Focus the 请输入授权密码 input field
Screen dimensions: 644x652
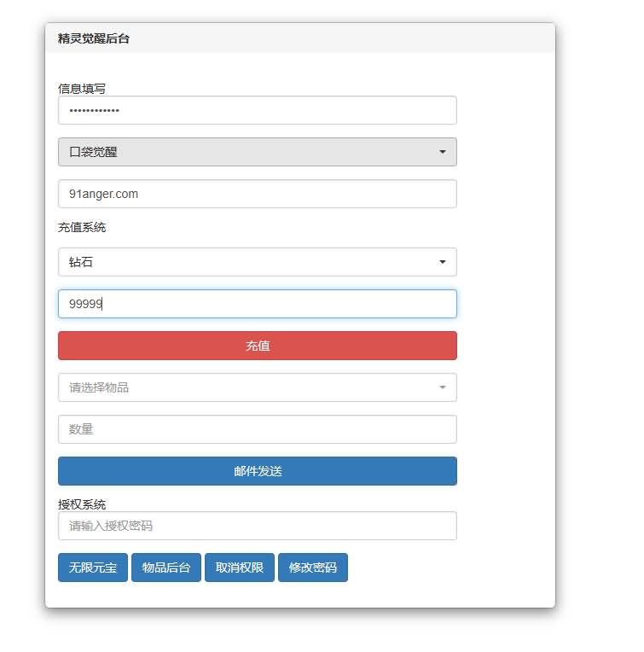click(257, 526)
